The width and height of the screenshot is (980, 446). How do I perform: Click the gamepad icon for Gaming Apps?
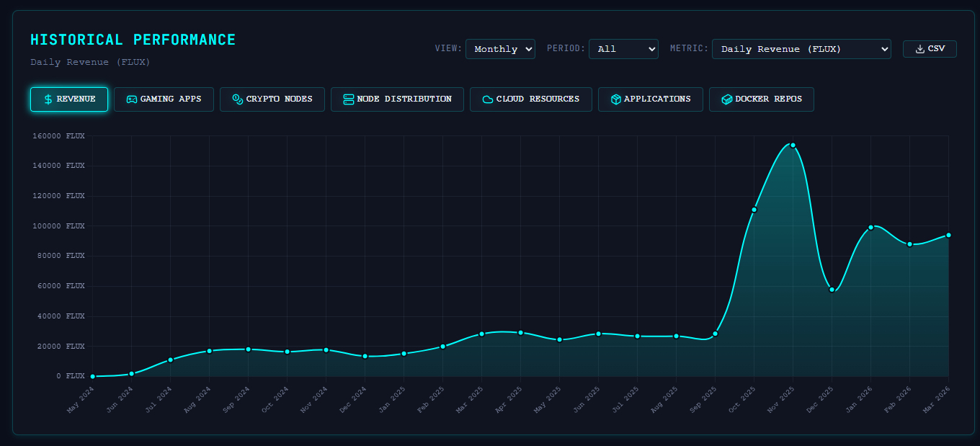[x=132, y=99]
